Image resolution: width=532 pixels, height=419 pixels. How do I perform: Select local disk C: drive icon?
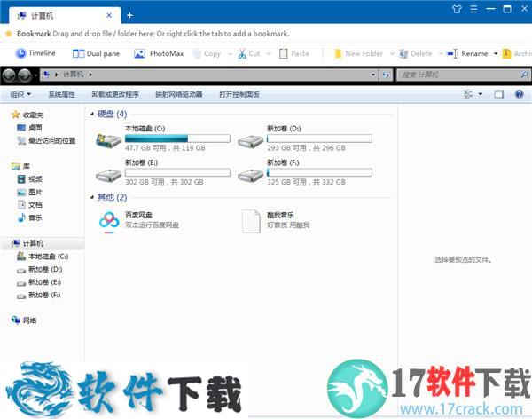tap(108, 140)
